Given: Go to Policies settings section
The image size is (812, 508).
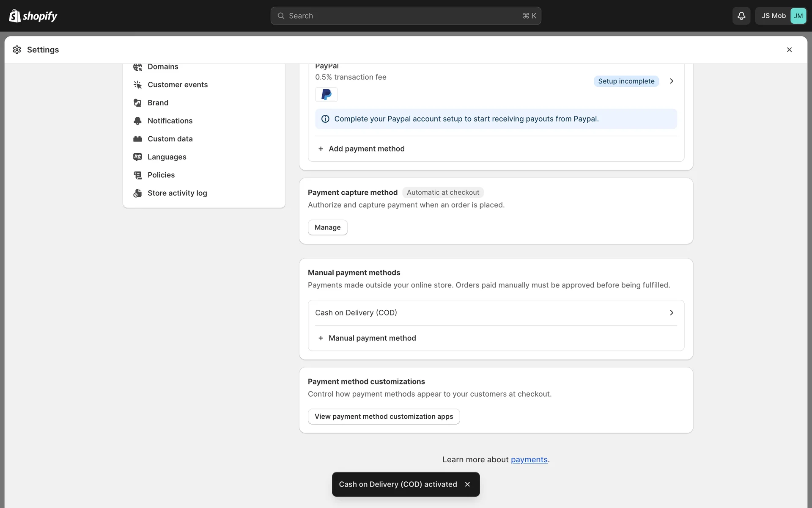Looking at the screenshot, I should tap(161, 175).
